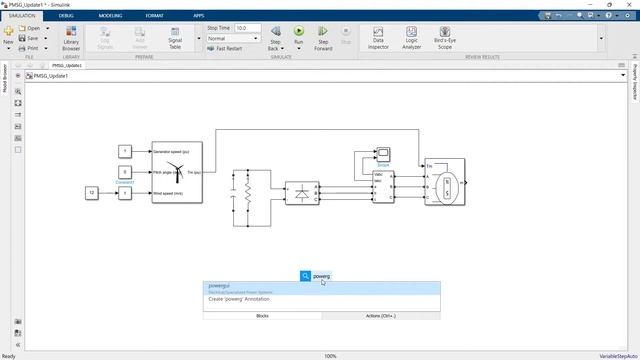Open the Model Browser side panel
Viewport: 640px width, 360px height.
(5, 78)
